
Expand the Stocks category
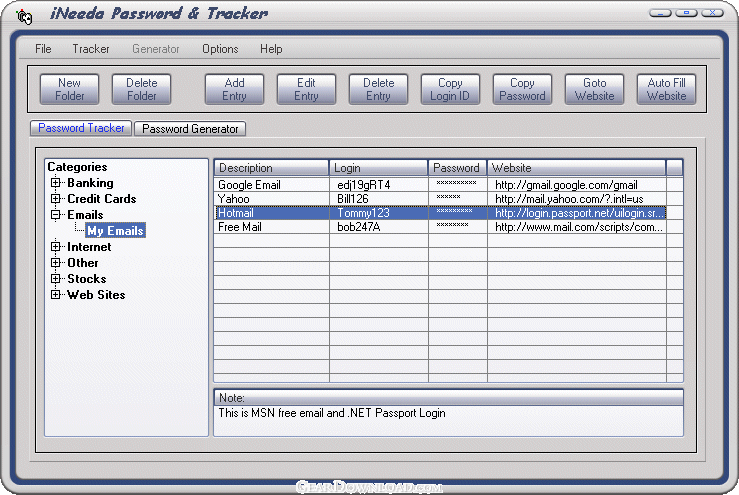56,279
